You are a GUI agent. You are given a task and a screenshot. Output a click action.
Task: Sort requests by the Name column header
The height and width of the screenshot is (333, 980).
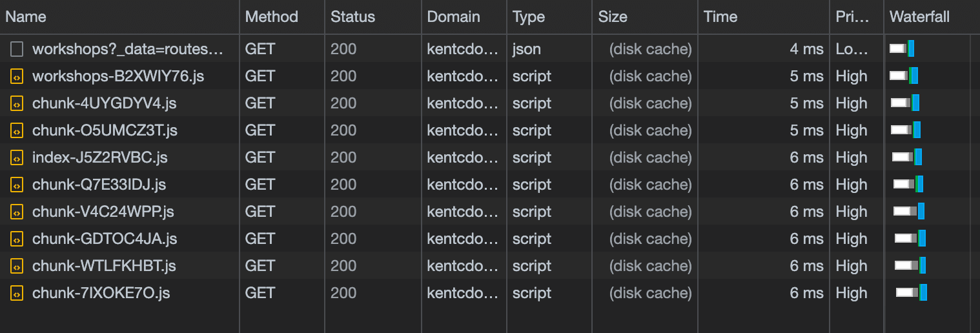[x=26, y=17]
